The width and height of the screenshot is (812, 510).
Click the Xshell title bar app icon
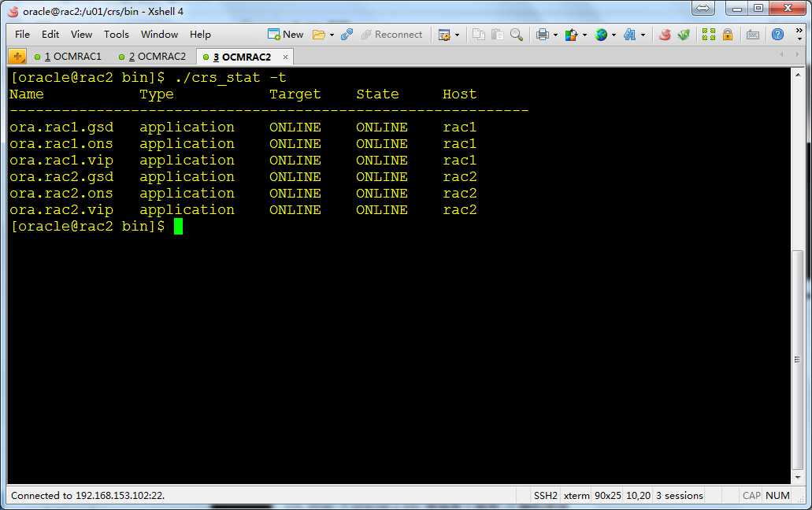13,11
